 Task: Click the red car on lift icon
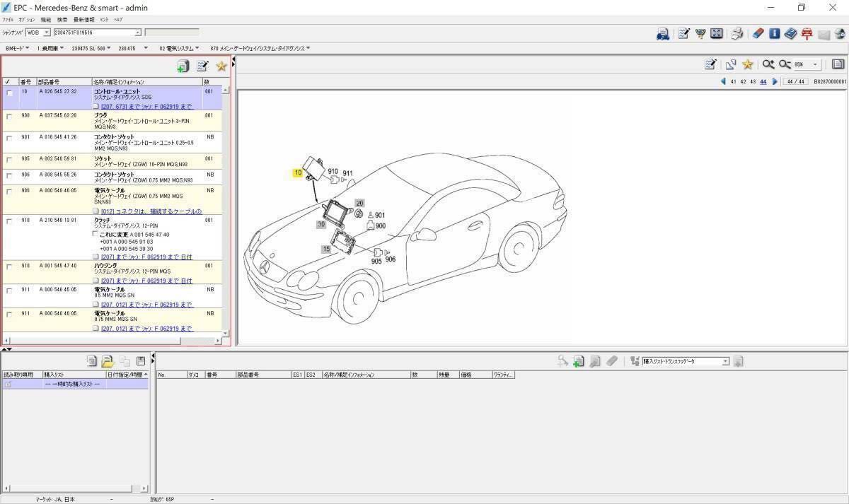click(x=807, y=34)
